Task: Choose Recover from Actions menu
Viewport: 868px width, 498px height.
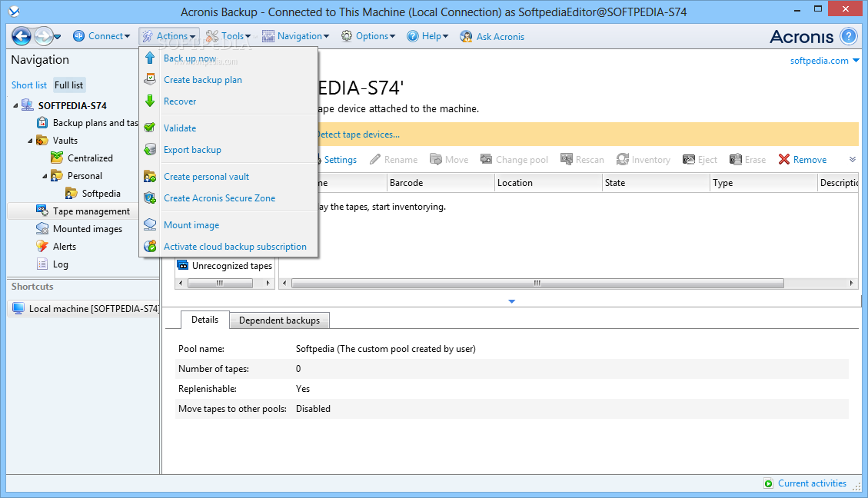Action: pos(180,101)
